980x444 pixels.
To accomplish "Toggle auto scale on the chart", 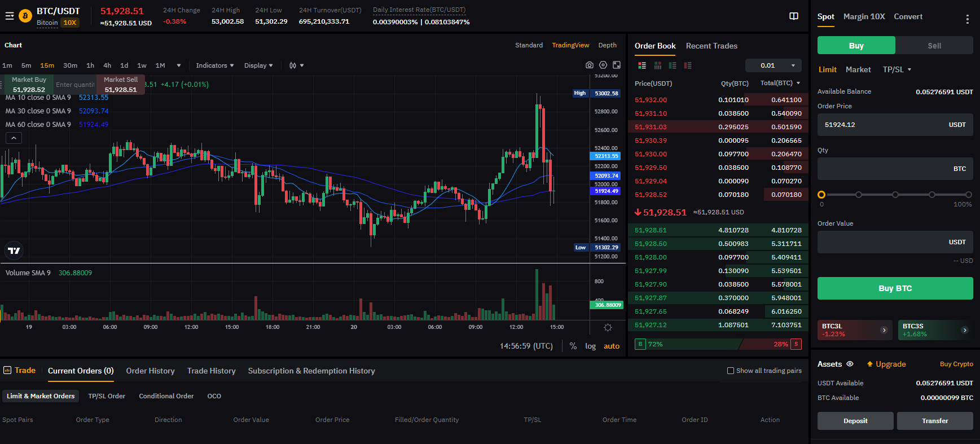I will pyautogui.click(x=612, y=346).
